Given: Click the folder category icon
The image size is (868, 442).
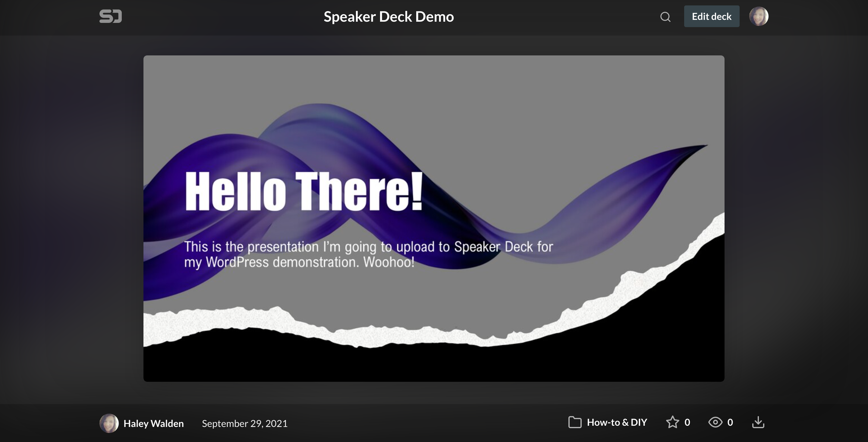Looking at the screenshot, I should tap(575, 422).
